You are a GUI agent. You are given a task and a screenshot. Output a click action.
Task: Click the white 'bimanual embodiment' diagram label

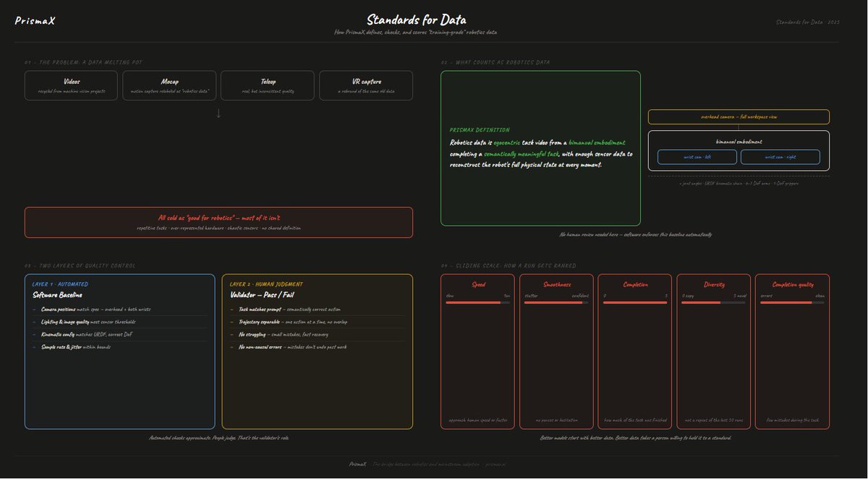click(x=739, y=142)
